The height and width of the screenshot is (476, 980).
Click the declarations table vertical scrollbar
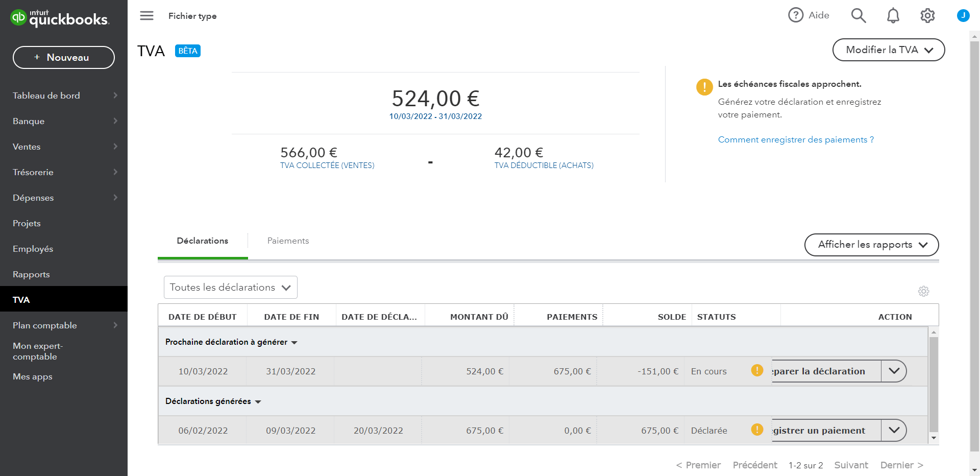tap(934, 383)
